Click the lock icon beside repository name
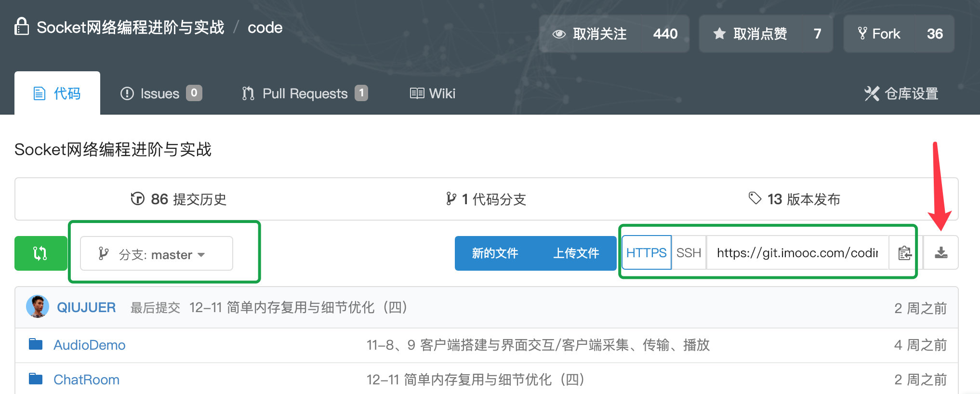Screen dimensions: 980x394 tap(22, 26)
